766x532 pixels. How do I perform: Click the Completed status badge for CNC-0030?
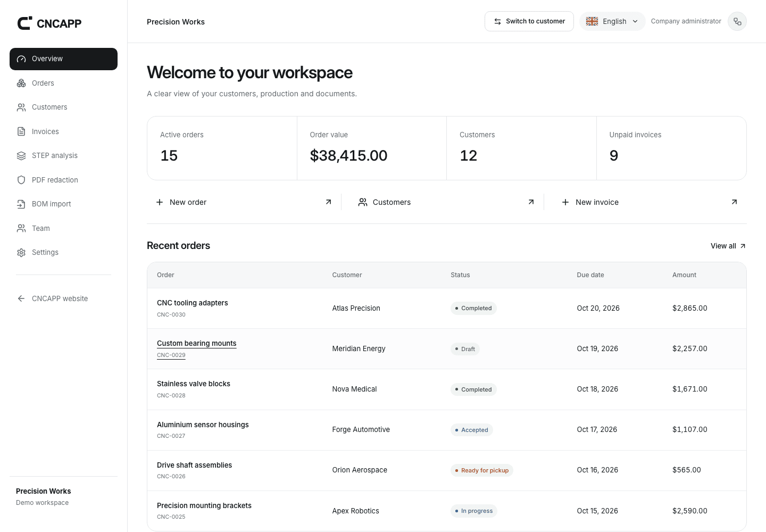coord(473,309)
